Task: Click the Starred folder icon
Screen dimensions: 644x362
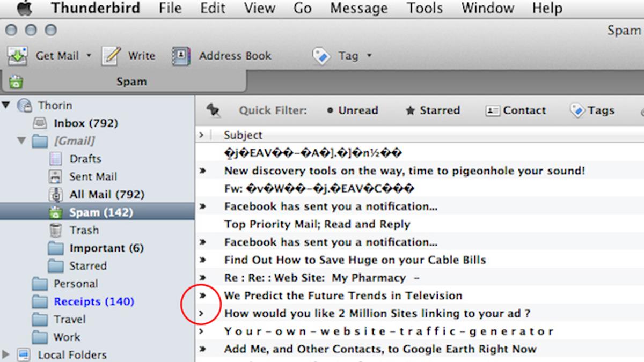Action: pyautogui.click(x=55, y=266)
